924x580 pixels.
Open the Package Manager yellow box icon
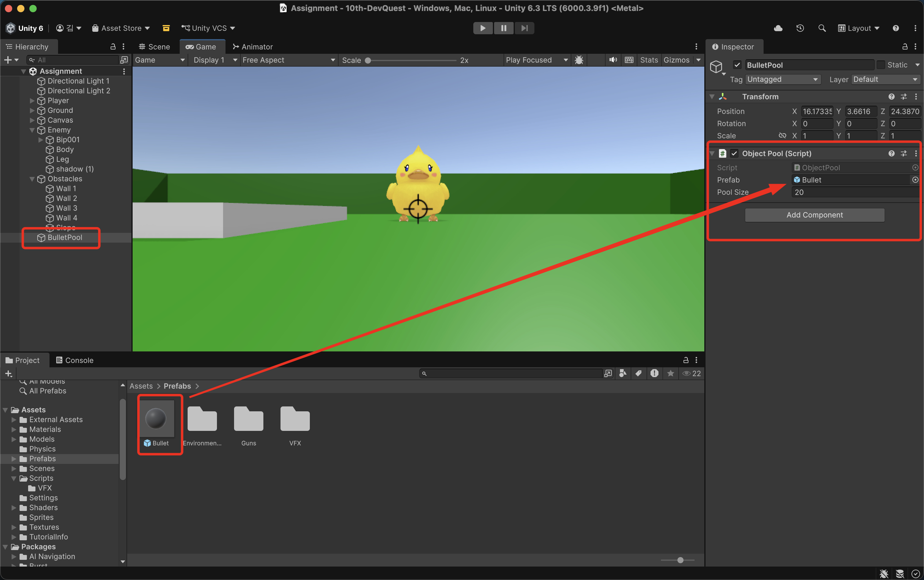click(x=166, y=28)
